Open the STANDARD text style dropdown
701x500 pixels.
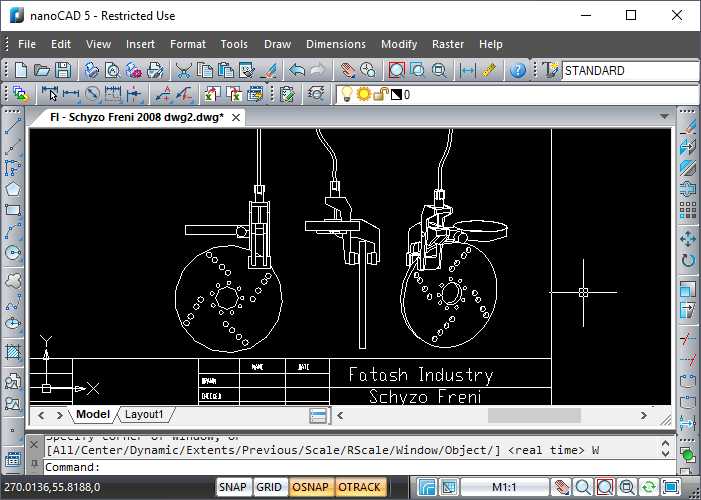[630, 71]
